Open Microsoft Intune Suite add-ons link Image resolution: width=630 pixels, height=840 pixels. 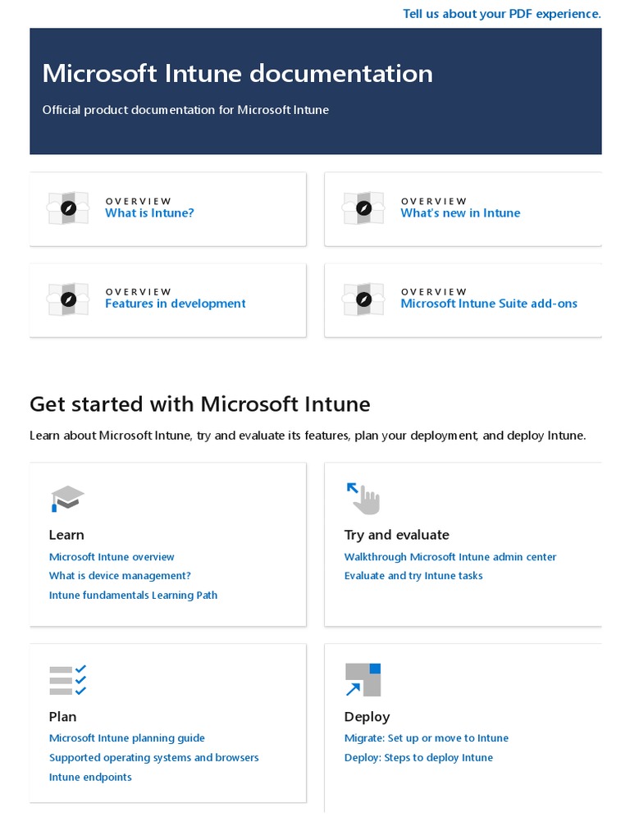(489, 304)
